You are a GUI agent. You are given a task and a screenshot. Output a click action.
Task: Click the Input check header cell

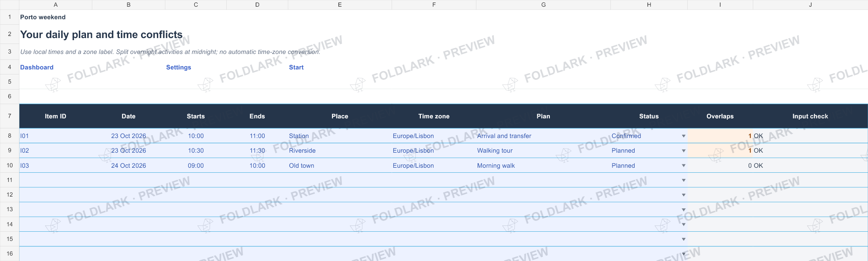click(810, 116)
